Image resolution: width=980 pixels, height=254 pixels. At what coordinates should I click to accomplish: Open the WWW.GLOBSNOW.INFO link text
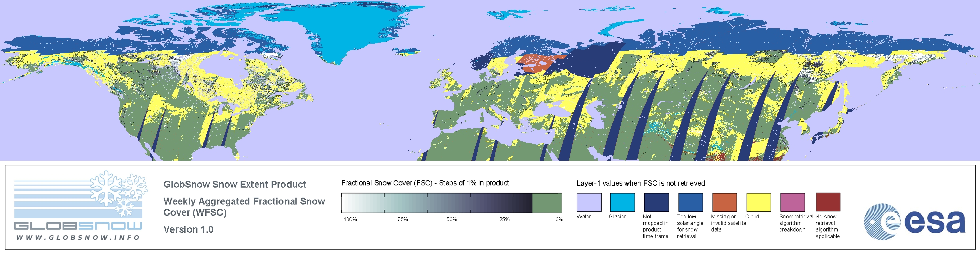pos(78,237)
